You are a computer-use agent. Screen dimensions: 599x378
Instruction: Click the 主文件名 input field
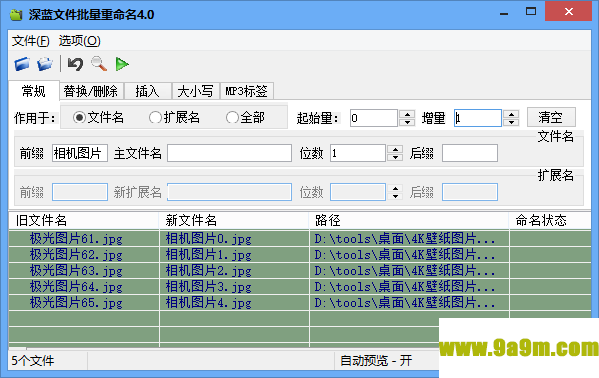point(229,153)
